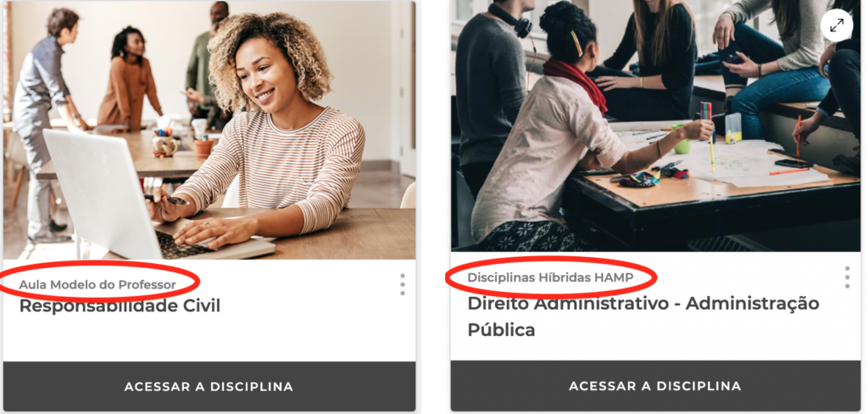Click the red oval around Aula Modelo
The image size is (868, 414).
coord(98,282)
